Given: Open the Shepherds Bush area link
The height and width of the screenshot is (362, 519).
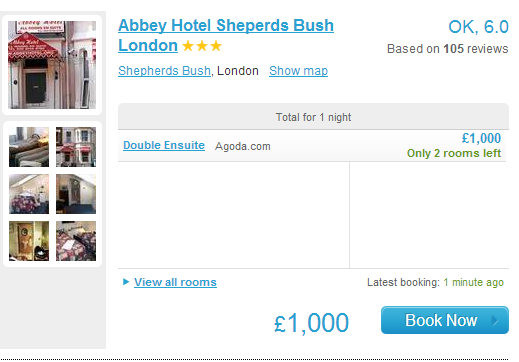Looking at the screenshot, I should tap(164, 71).
